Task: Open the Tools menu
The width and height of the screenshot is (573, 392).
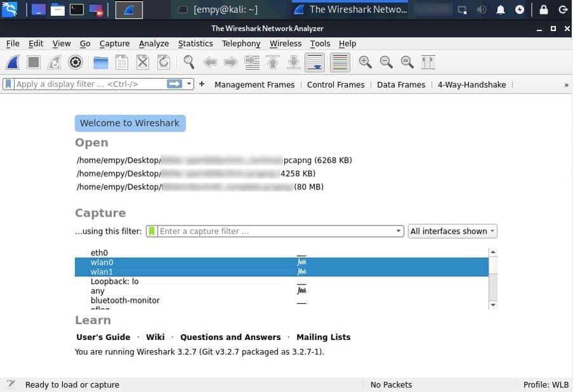Action: coord(320,43)
